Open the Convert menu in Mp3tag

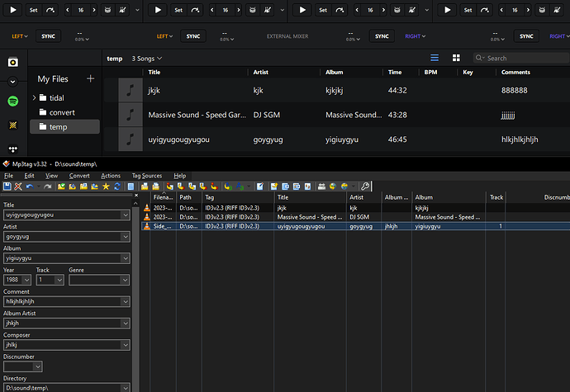pyautogui.click(x=79, y=176)
